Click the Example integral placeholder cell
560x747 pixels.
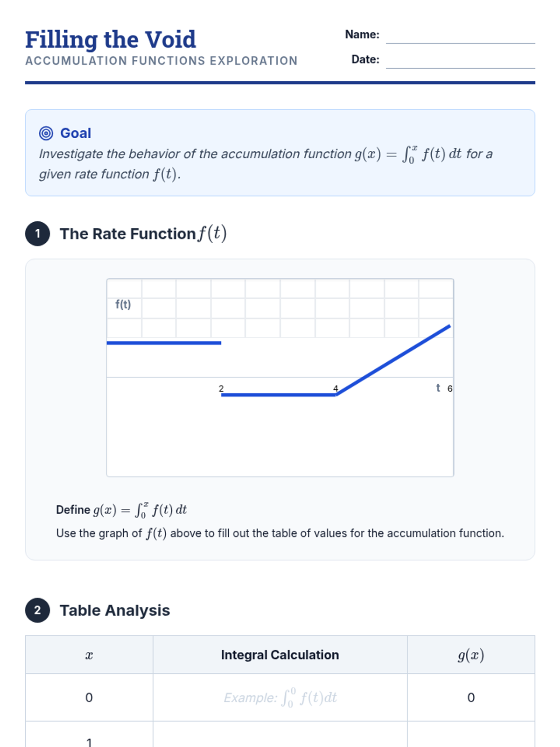pyautogui.click(x=280, y=698)
